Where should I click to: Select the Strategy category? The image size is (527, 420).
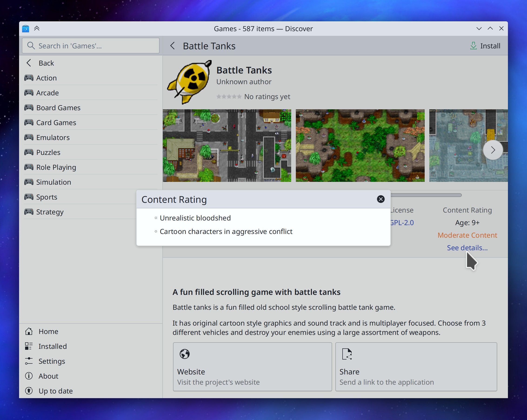click(50, 212)
